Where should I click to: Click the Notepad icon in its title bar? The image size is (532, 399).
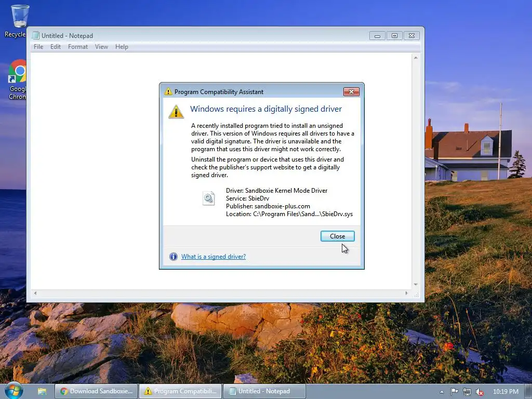pos(36,36)
